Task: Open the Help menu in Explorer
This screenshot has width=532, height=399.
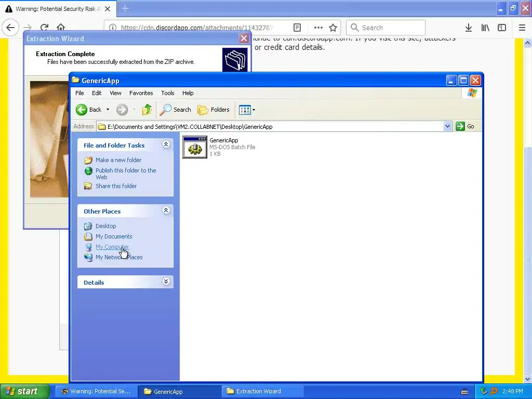Action: tap(188, 93)
